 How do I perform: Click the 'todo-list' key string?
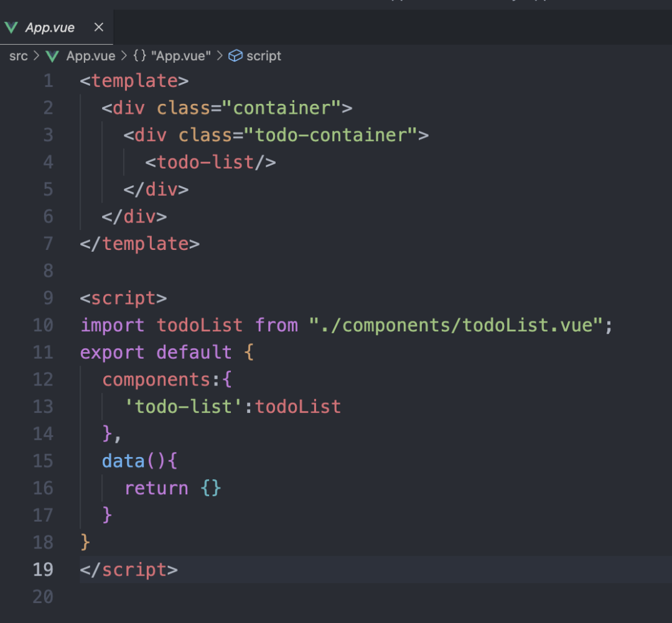coord(184,407)
